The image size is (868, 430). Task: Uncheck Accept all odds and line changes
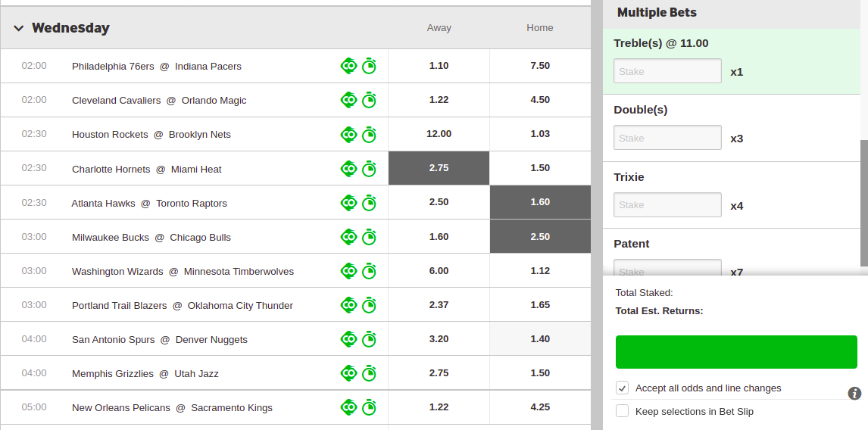pos(623,388)
